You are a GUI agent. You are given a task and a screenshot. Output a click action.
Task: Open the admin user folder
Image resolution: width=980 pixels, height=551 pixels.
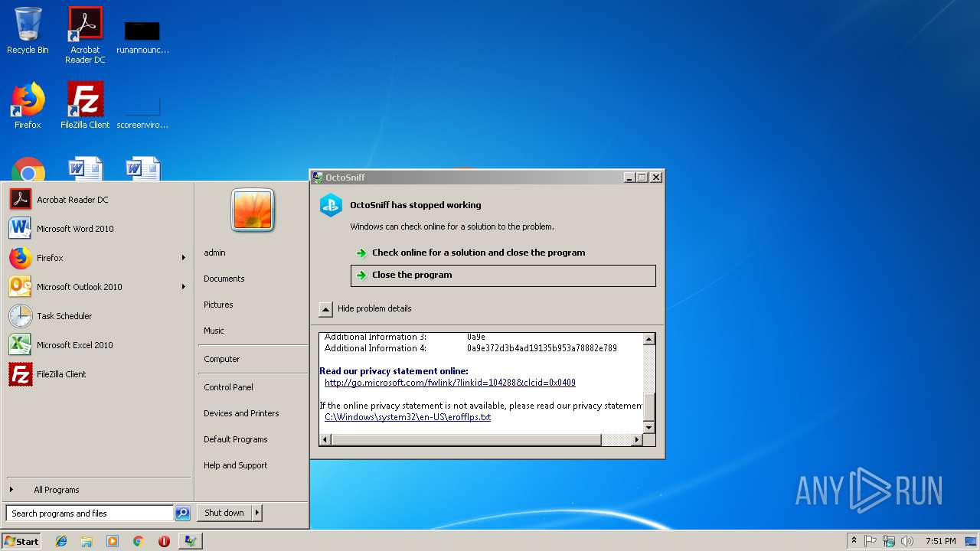tap(214, 253)
